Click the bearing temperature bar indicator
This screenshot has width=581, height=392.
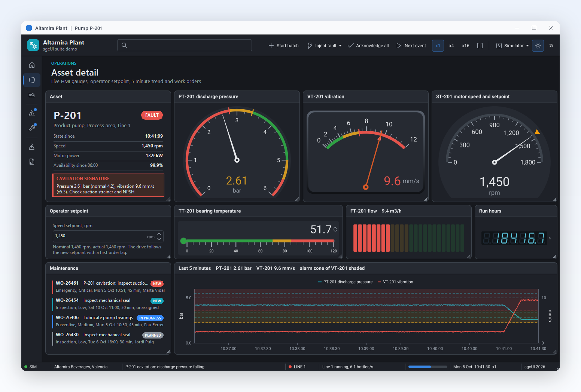tap(259, 241)
